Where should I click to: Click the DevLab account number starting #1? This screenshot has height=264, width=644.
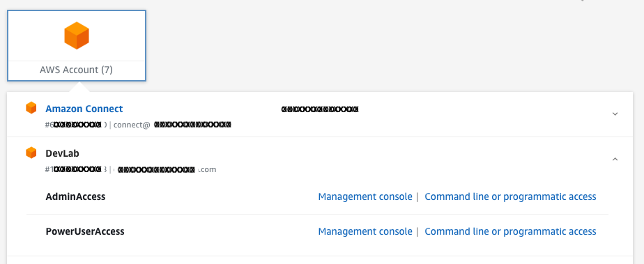(x=76, y=169)
